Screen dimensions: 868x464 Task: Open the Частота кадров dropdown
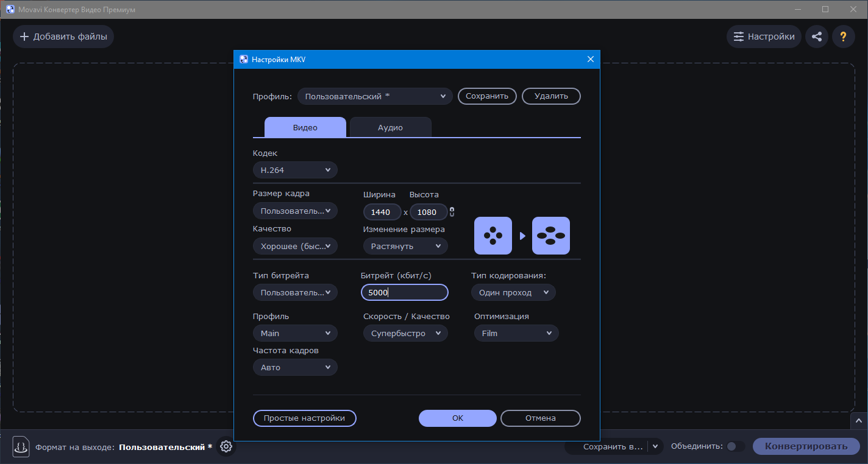(x=295, y=367)
